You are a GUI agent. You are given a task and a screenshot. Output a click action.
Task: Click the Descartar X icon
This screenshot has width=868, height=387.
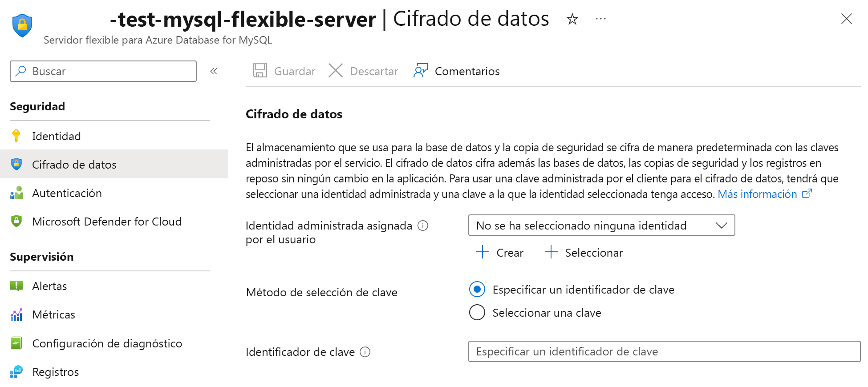point(336,71)
